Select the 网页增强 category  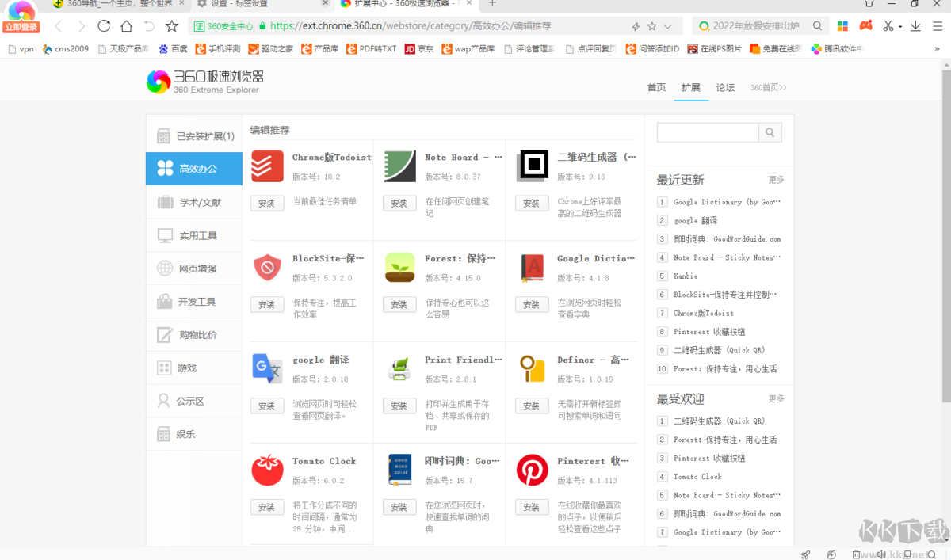click(194, 269)
